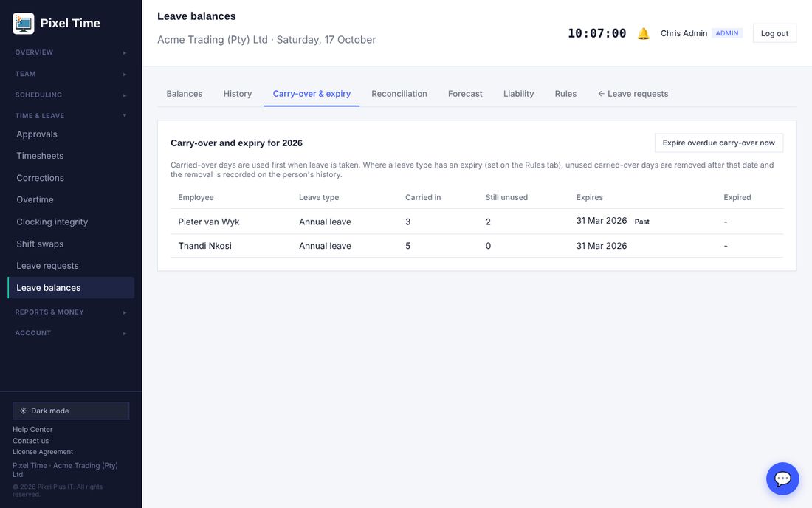The height and width of the screenshot is (508, 812).
Task: Log out of the account
Action: [x=774, y=34]
